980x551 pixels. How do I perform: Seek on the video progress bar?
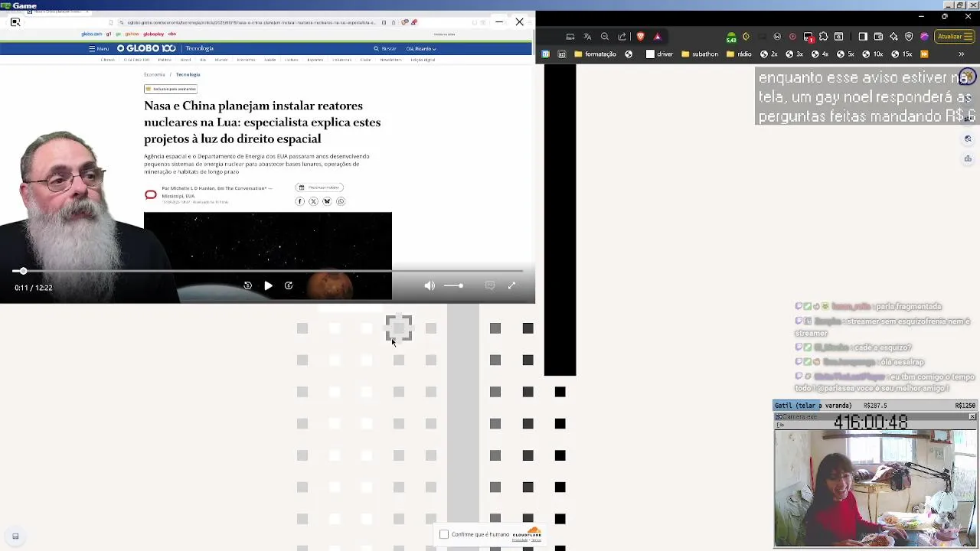pyautogui.click(x=268, y=271)
